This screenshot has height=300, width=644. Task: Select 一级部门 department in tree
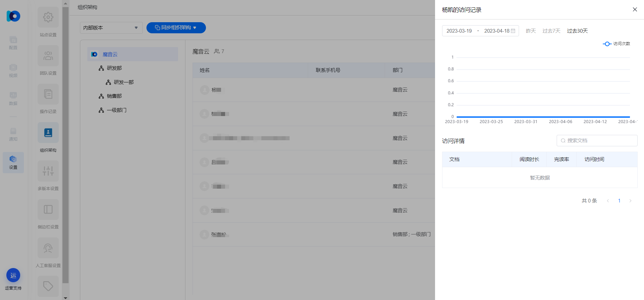[117, 110]
